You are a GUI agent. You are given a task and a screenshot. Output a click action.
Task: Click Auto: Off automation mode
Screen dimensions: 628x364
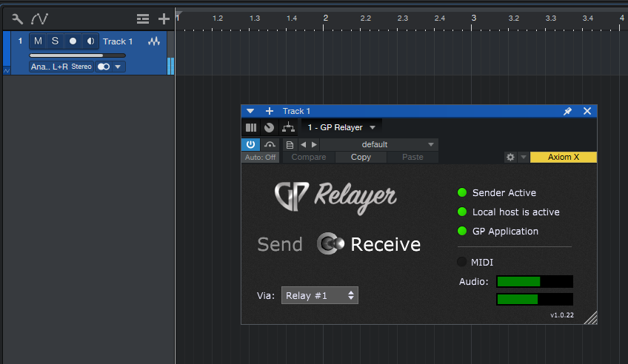261,158
